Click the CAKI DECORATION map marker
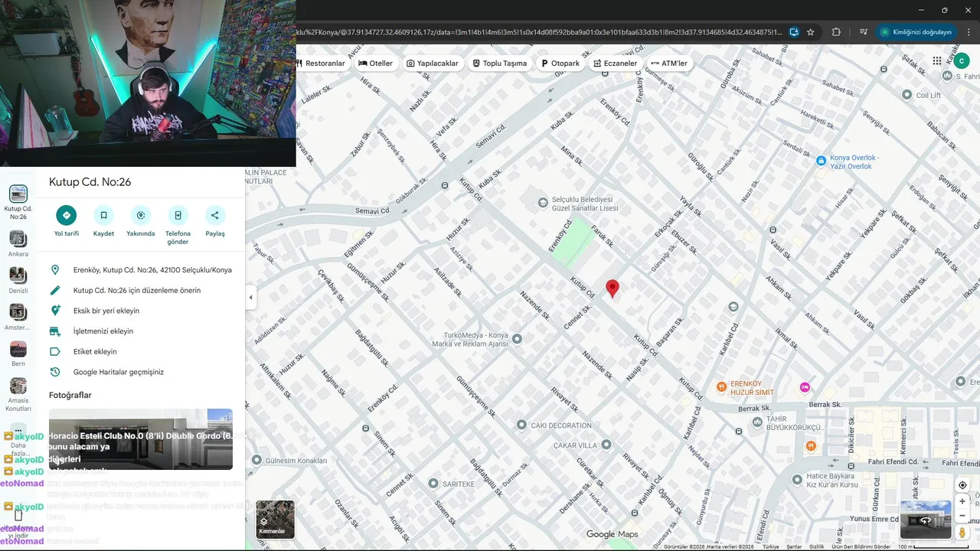This screenshot has height=551, width=980. [x=521, y=425]
